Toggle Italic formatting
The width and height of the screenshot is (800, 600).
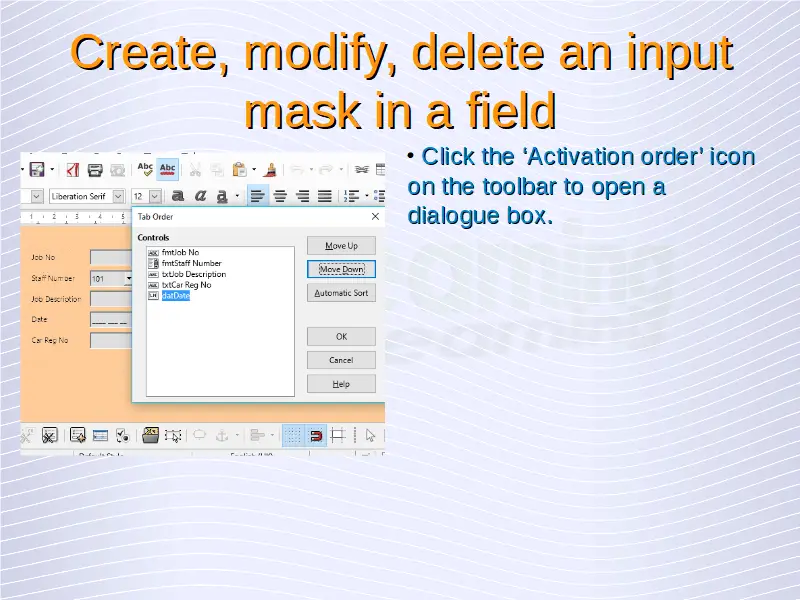200,196
